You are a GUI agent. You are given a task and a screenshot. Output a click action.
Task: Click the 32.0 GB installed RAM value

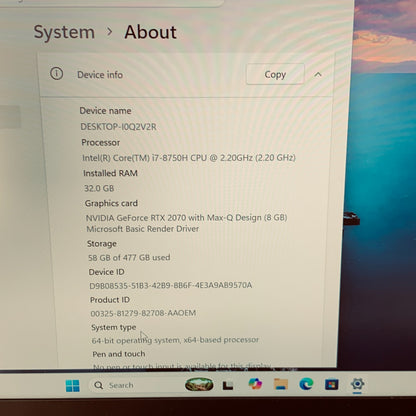pos(99,188)
